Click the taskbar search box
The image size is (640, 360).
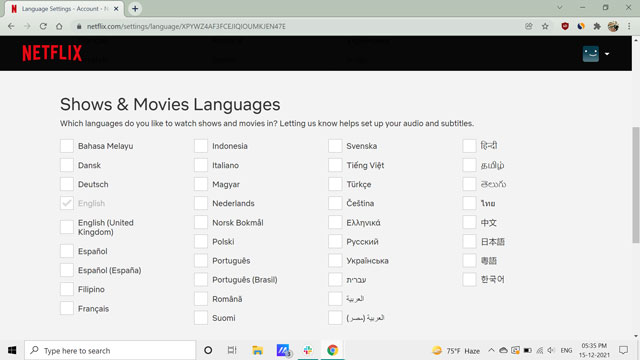[110, 350]
